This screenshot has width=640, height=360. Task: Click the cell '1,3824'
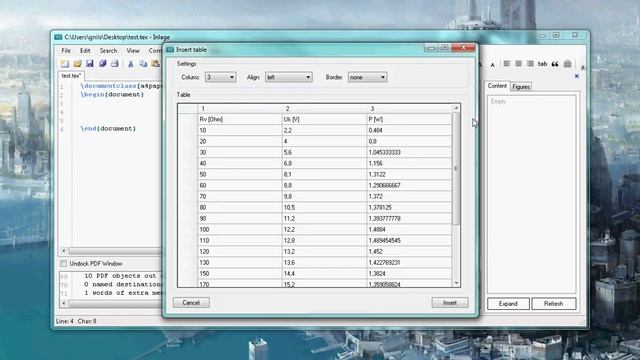pos(409,273)
